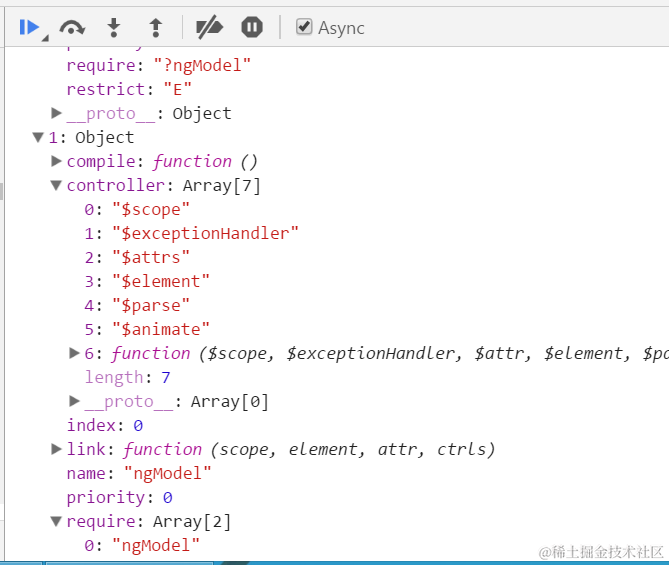Expand the link function entry
The height and width of the screenshot is (565, 669).
[x=56, y=449]
